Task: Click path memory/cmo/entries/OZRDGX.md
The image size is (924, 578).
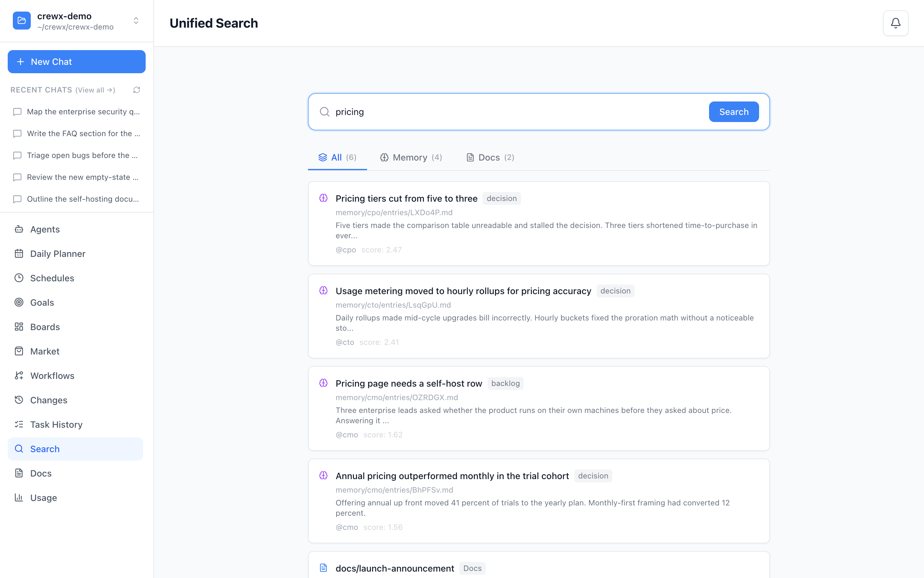Action: tap(397, 398)
